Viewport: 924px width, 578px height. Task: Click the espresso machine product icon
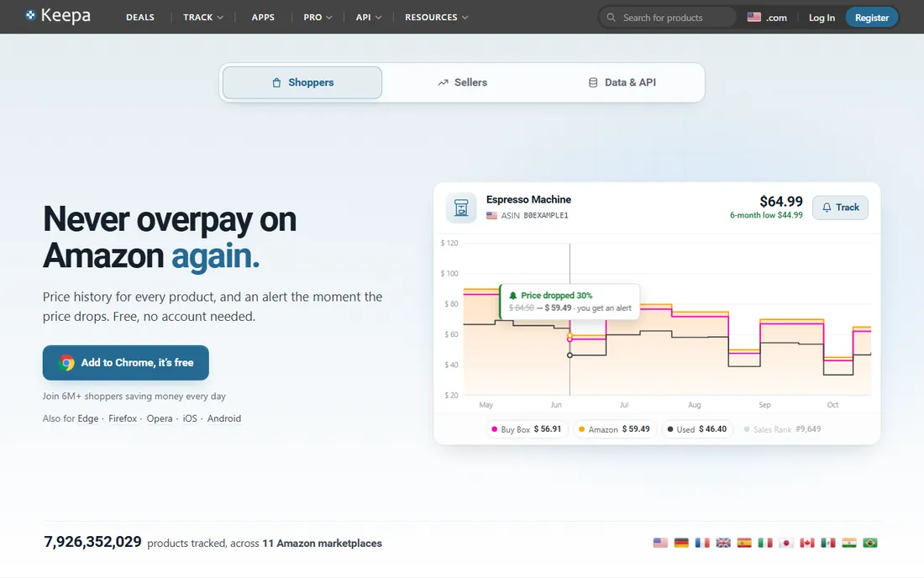pyautogui.click(x=461, y=208)
